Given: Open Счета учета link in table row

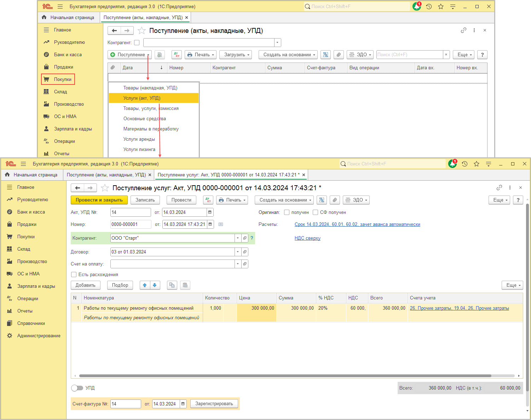Looking at the screenshot, I should click(459, 308).
